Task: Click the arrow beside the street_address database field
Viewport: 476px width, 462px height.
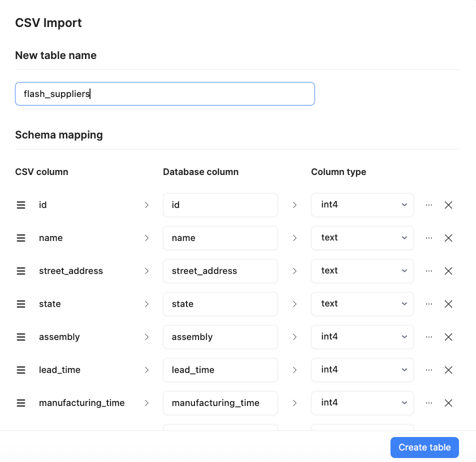Action: point(294,270)
